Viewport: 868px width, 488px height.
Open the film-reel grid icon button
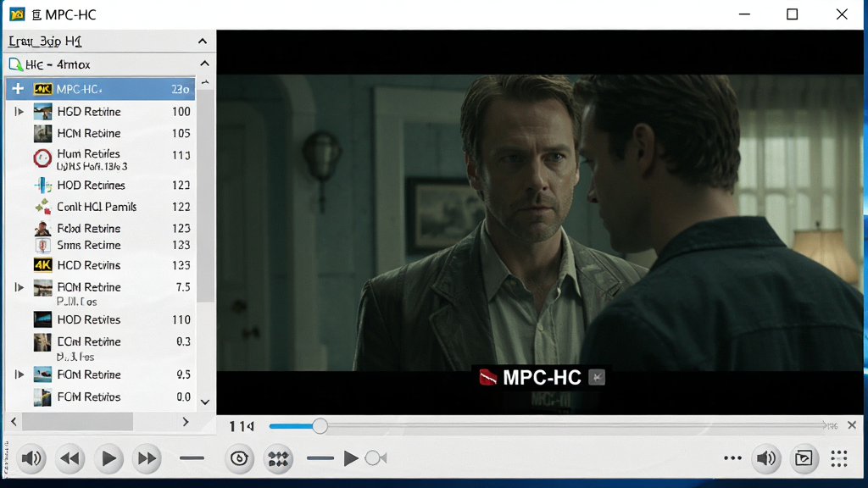(x=278, y=458)
